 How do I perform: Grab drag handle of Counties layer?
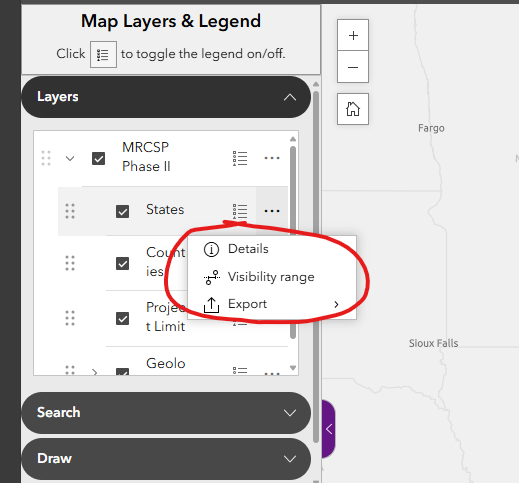coord(70,263)
